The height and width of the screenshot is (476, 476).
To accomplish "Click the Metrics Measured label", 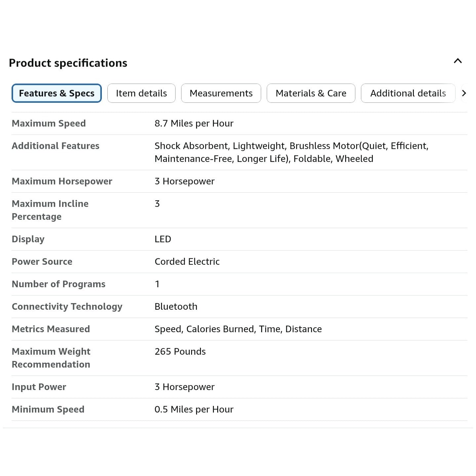I will coord(51,329).
